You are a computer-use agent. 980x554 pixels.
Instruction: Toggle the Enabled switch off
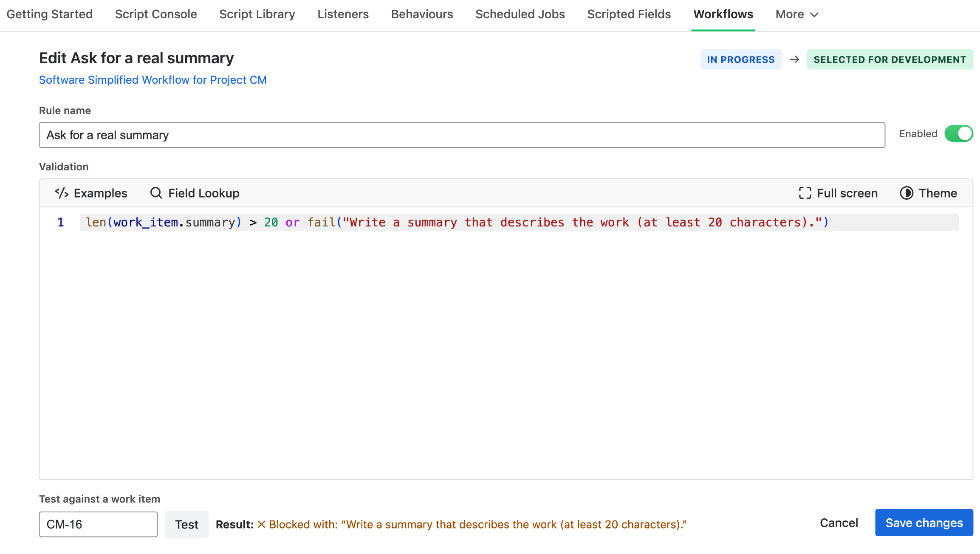point(958,134)
